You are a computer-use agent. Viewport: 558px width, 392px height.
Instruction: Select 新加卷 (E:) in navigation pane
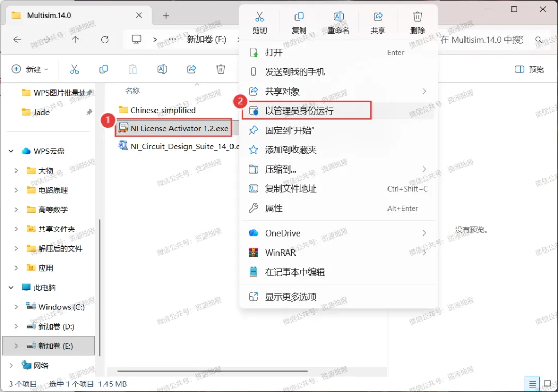[49, 346]
